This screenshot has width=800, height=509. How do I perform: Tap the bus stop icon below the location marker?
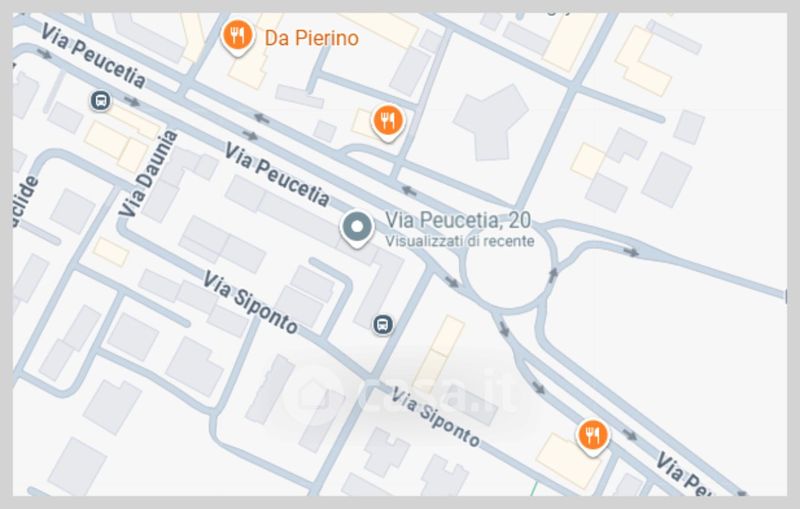click(x=383, y=324)
